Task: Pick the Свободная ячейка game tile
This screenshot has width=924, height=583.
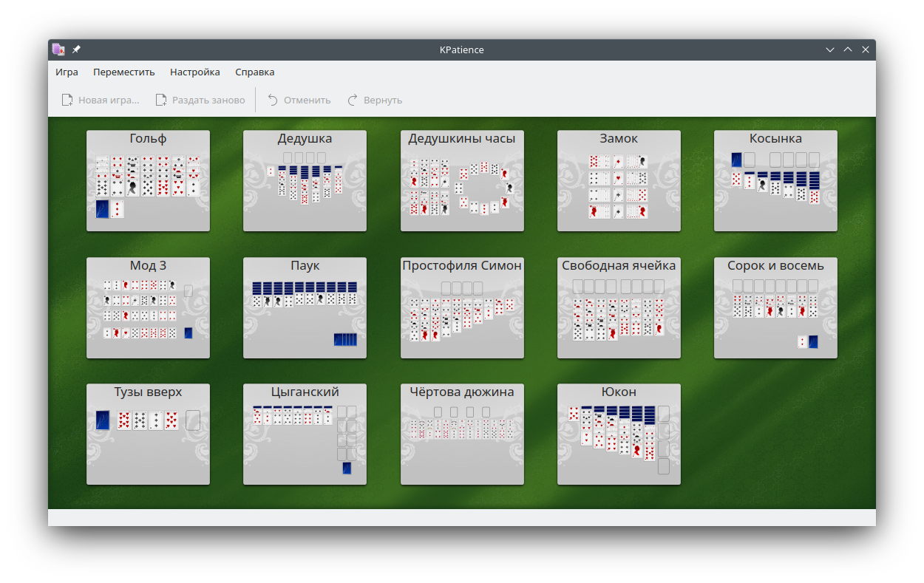Action: tap(619, 308)
